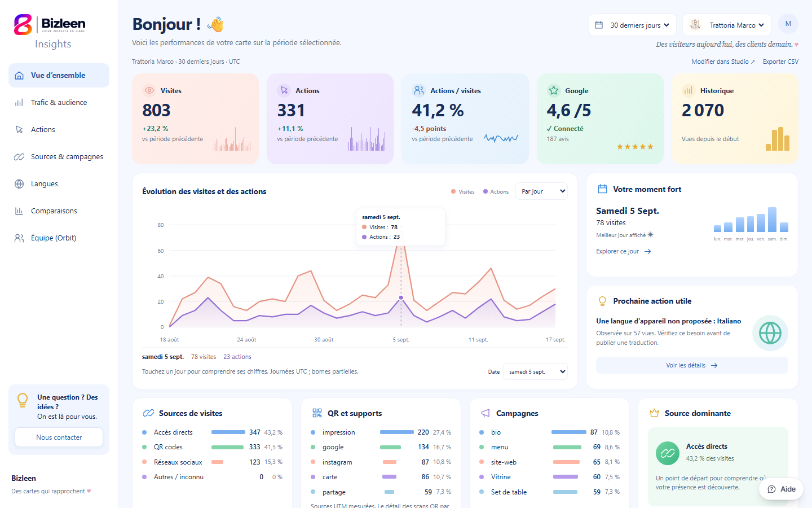Click the site-web campaign row label

(504, 462)
